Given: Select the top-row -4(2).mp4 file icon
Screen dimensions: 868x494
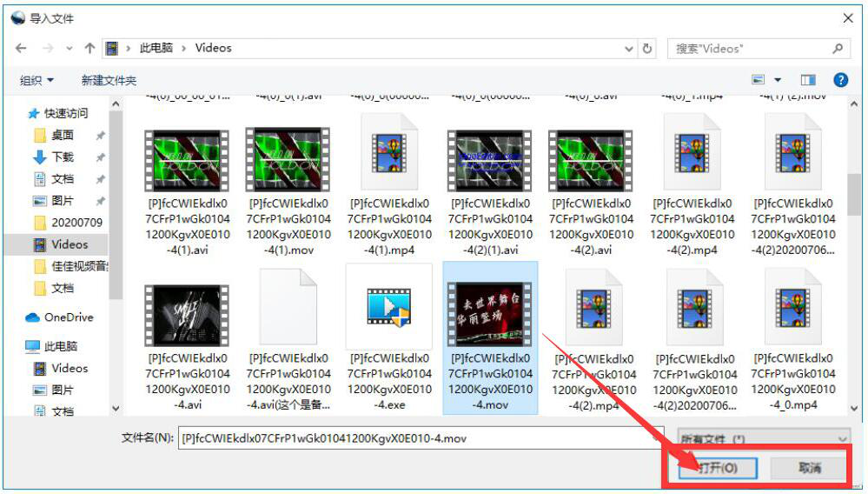Looking at the screenshot, I should (x=692, y=152).
